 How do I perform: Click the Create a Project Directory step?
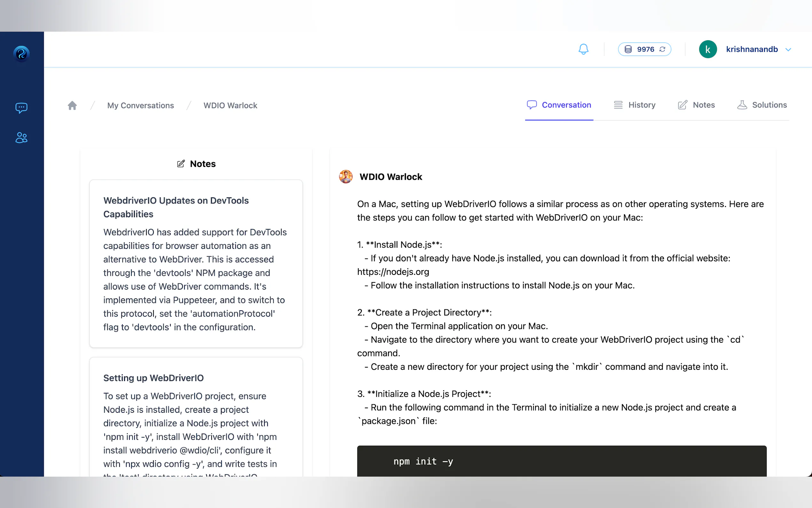pyautogui.click(x=424, y=313)
